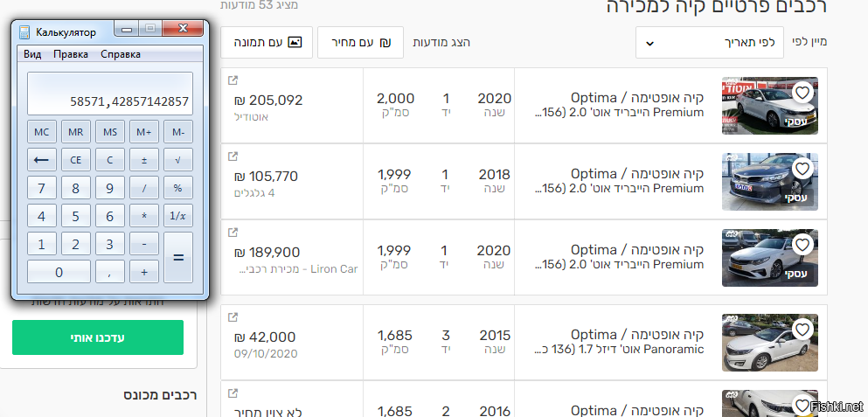868x417 pixels.
Task: Click the heart on the 189,900 listing
Action: click(x=802, y=244)
